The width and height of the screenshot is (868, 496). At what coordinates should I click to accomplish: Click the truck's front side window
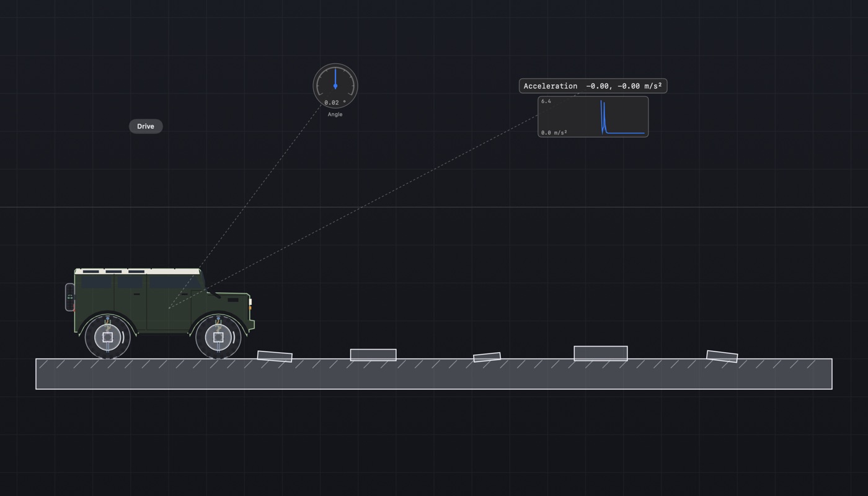click(x=175, y=282)
